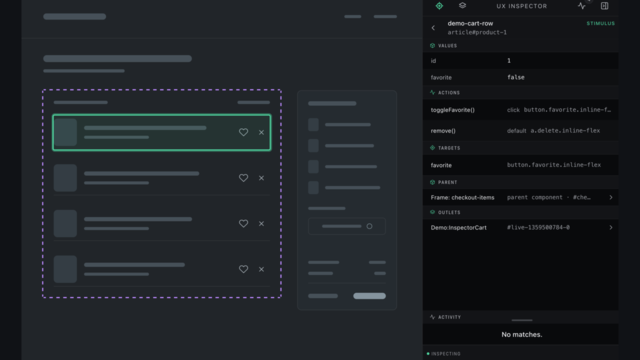
Task: Click the ACTIONS section pulse icon
Action: 433,93
